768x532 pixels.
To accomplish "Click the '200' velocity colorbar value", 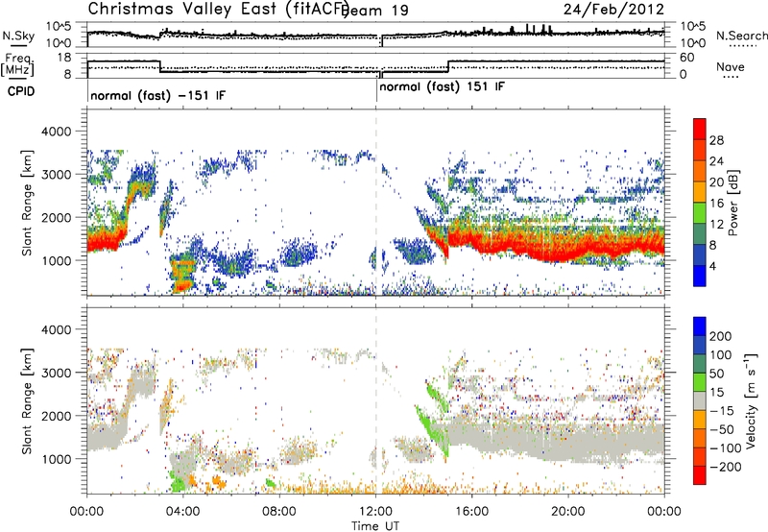I will [x=721, y=336].
